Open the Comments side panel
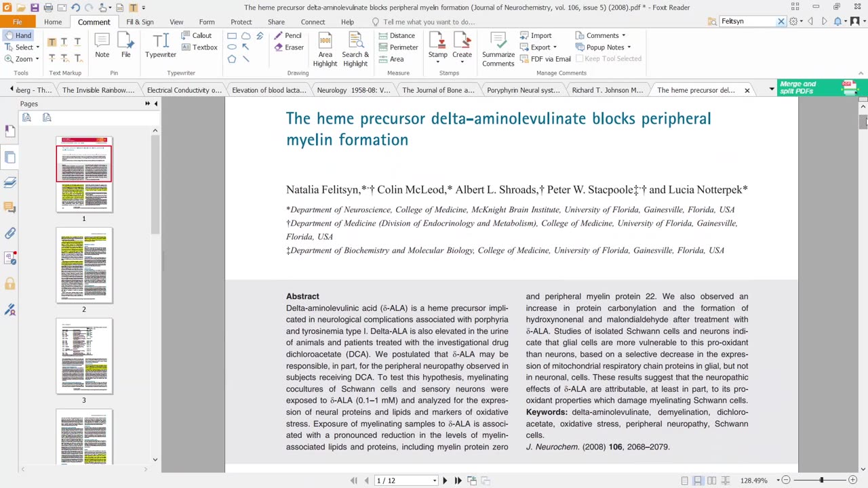The width and height of the screenshot is (868, 488). (x=10, y=207)
